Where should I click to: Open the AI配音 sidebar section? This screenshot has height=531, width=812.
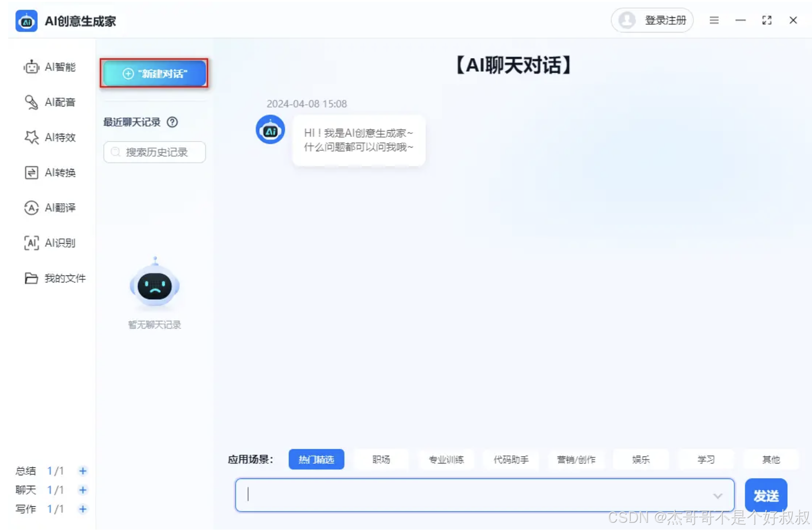pos(50,102)
